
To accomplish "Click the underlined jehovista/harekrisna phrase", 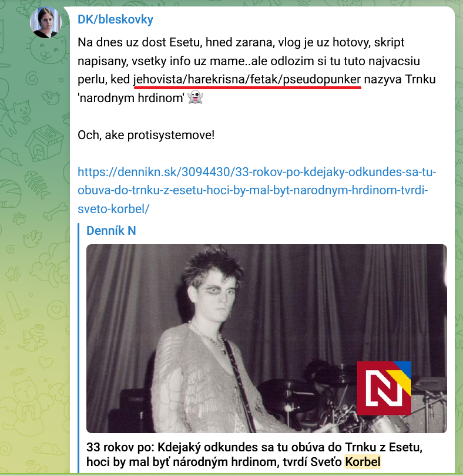I will click(247, 80).
